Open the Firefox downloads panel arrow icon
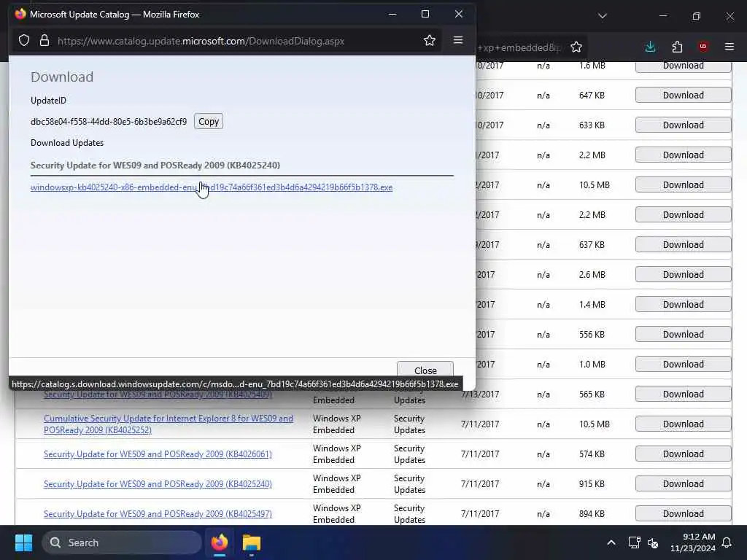Screen dimensions: 747x560 click(x=650, y=47)
